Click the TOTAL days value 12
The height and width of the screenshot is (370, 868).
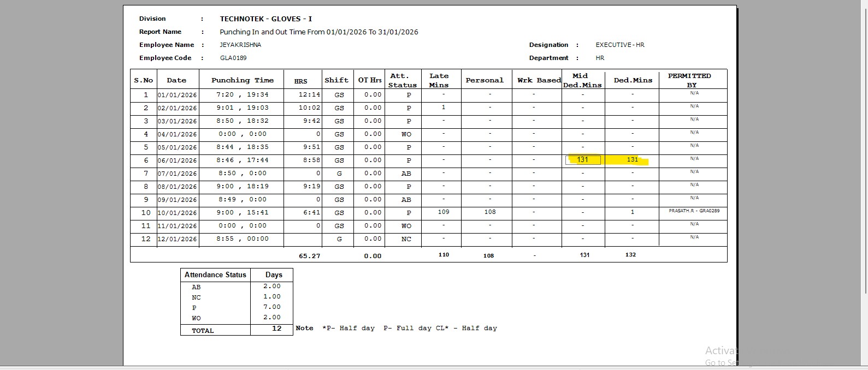pyautogui.click(x=276, y=329)
